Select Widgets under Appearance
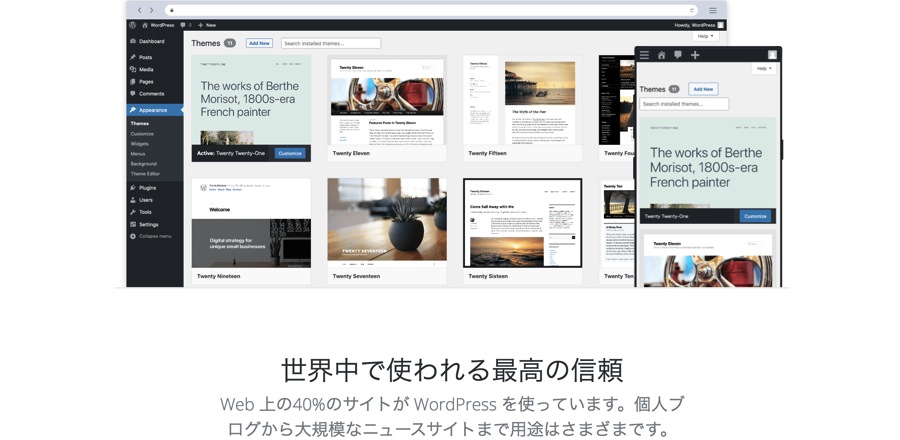This screenshot has width=900, height=440. [139, 144]
